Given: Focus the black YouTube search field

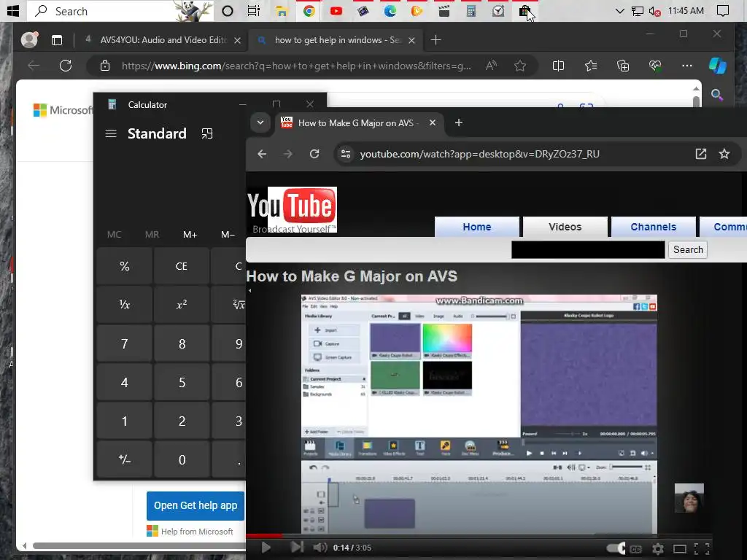Looking at the screenshot, I should click(x=588, y=249).
